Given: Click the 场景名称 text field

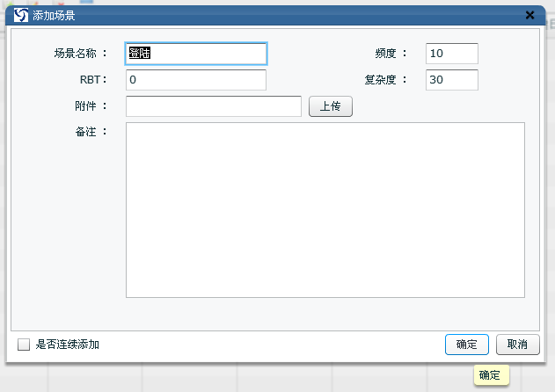Looking at the screenshot, I should 196,54.
